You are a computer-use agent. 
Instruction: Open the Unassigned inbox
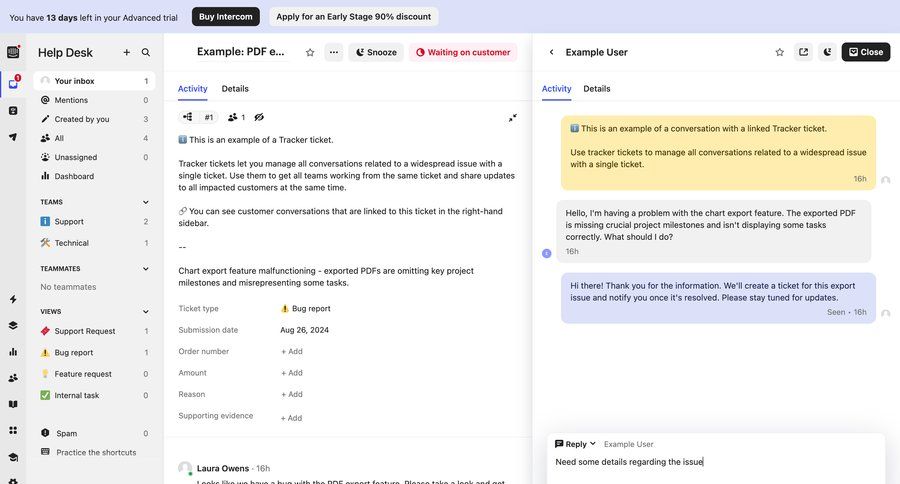(94, 157)
